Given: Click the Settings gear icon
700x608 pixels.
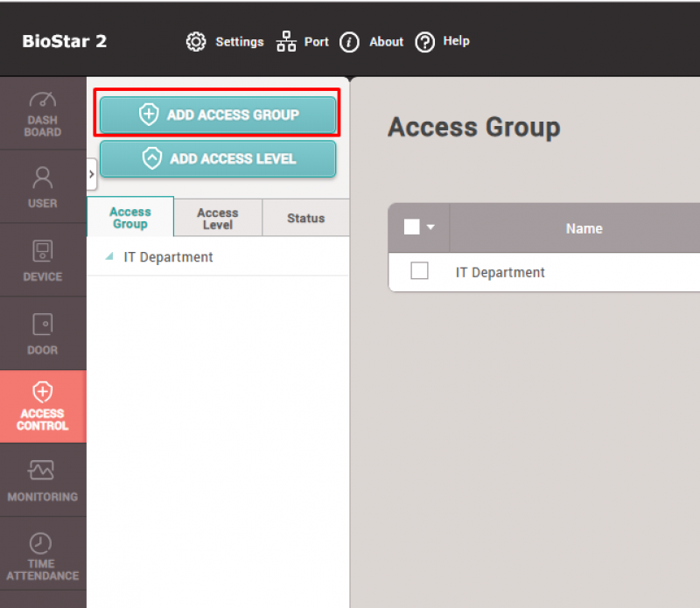Looking at the screenshot, I should tap(196, 42).
